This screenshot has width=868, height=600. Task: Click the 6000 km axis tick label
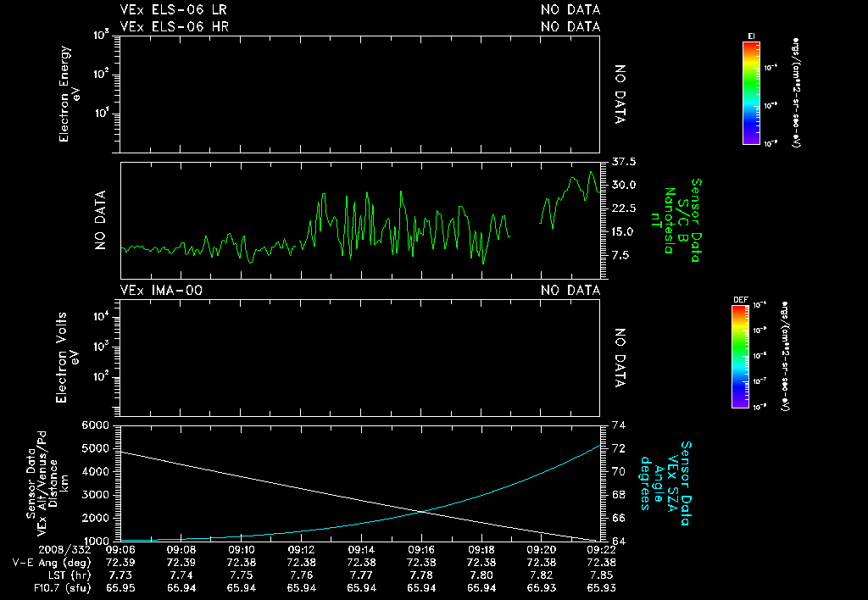pyautogui.click(x=95, y=425)
